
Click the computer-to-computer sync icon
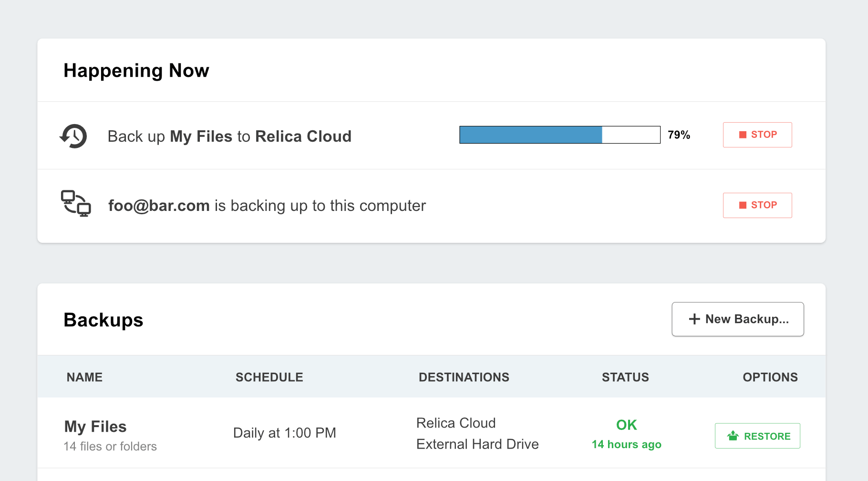click(x=76, y=204)
